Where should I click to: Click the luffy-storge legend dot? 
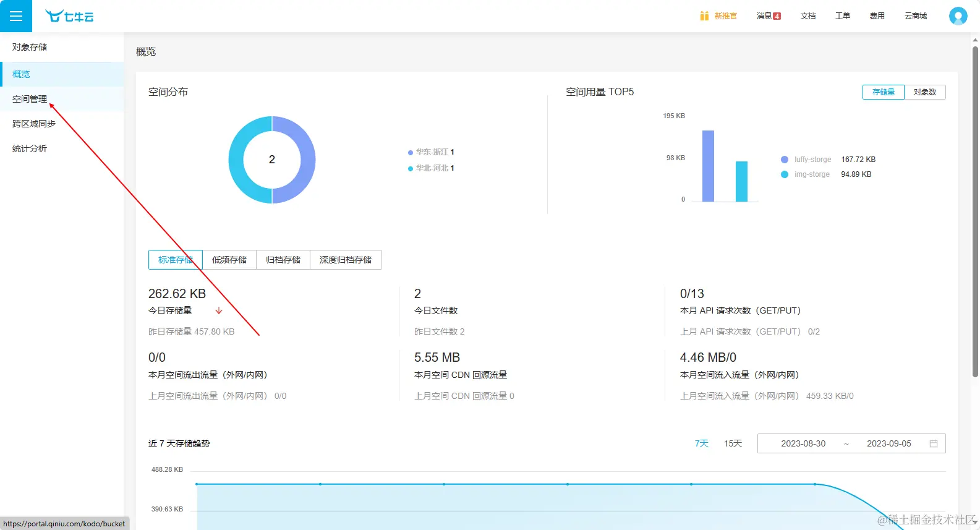pyautogui.click(x=785, y=160)
